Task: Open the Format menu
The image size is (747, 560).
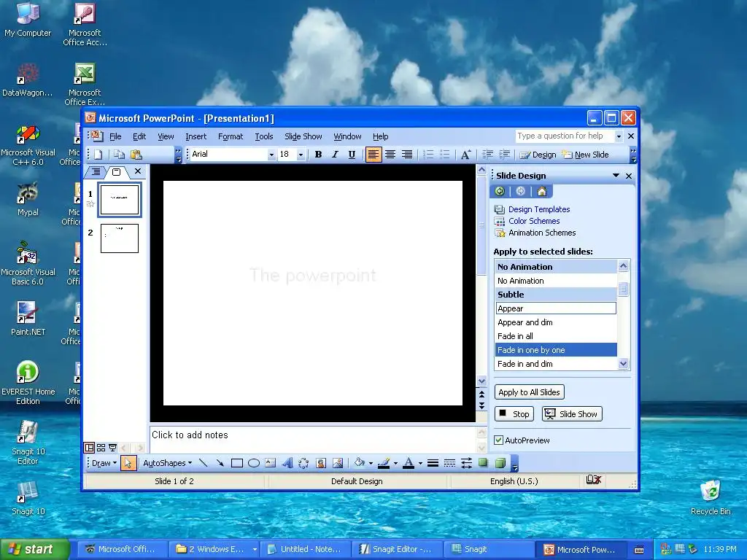Action: 231,136
